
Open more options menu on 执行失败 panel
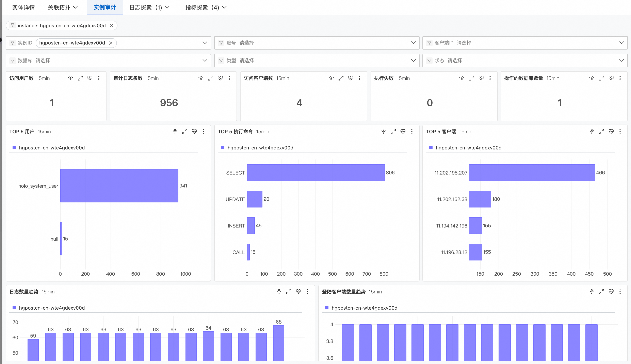click(490, 78)
